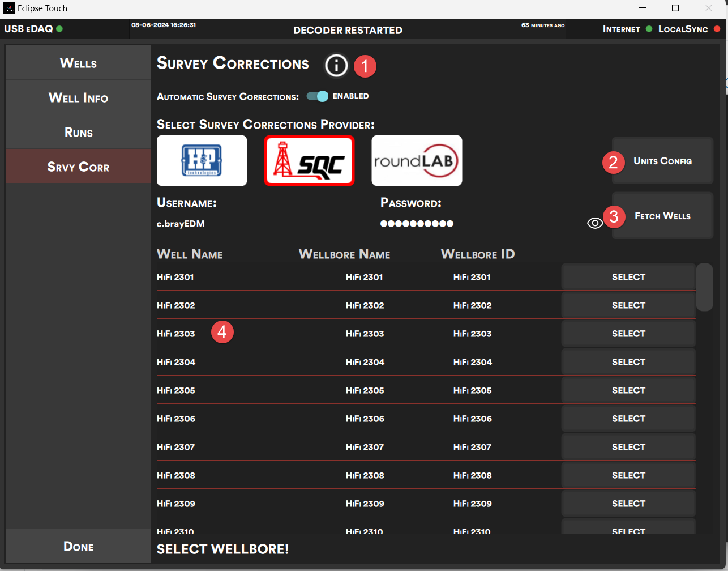Click the Wellbore ID column header

pos(478,254)
